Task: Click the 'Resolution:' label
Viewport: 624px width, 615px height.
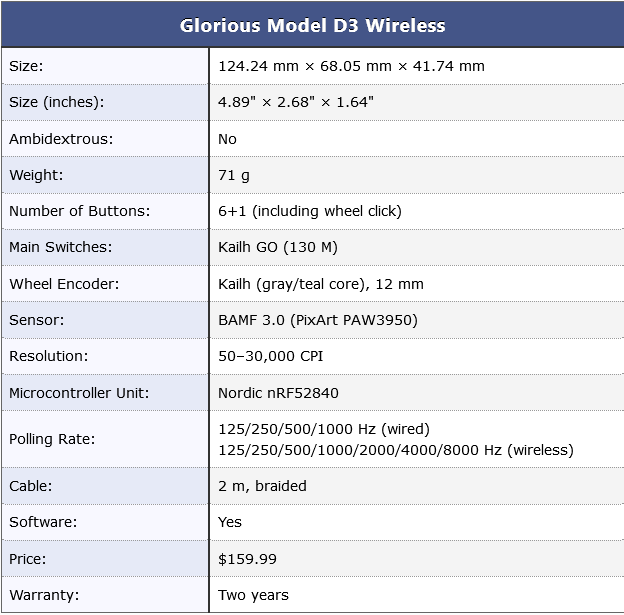Action: pos(49,356)
